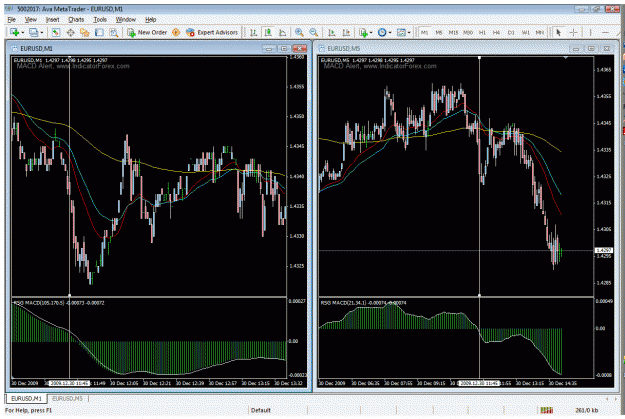625x419 pixels.
Task: Click the chart shift triangle on M5 chart
Action: point(565,58)
